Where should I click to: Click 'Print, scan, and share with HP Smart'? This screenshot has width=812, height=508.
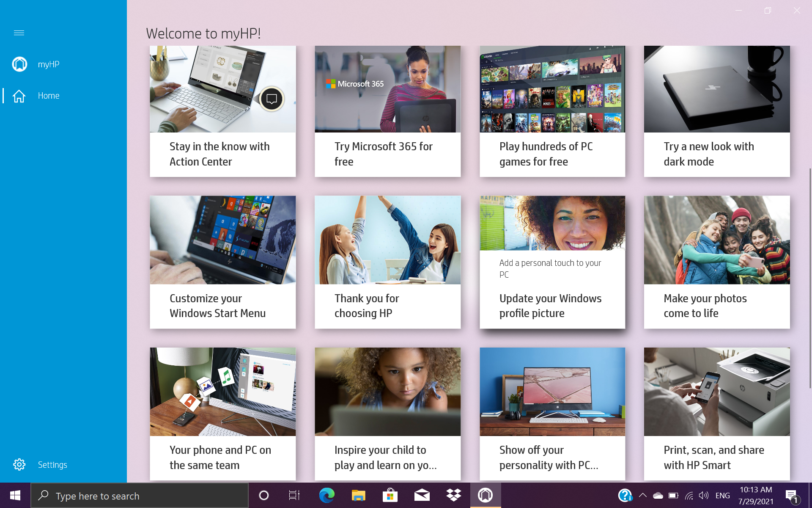click(x=714, y=458)
